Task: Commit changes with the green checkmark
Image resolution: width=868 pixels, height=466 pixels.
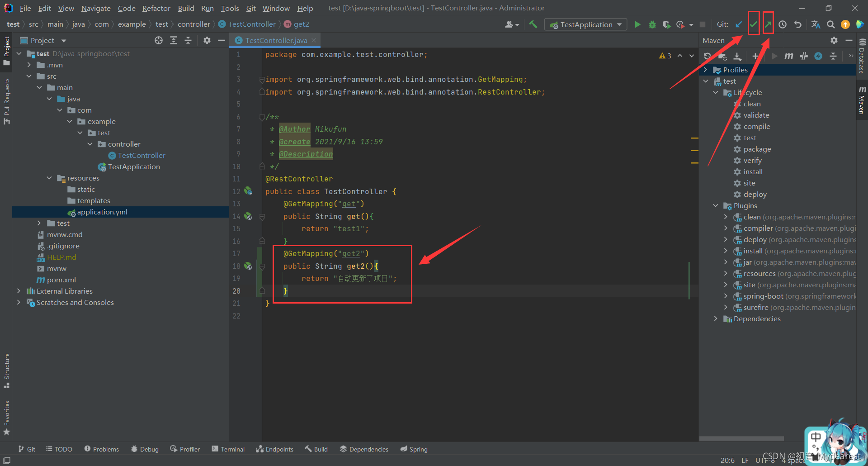Action: (x=753, y=24)
